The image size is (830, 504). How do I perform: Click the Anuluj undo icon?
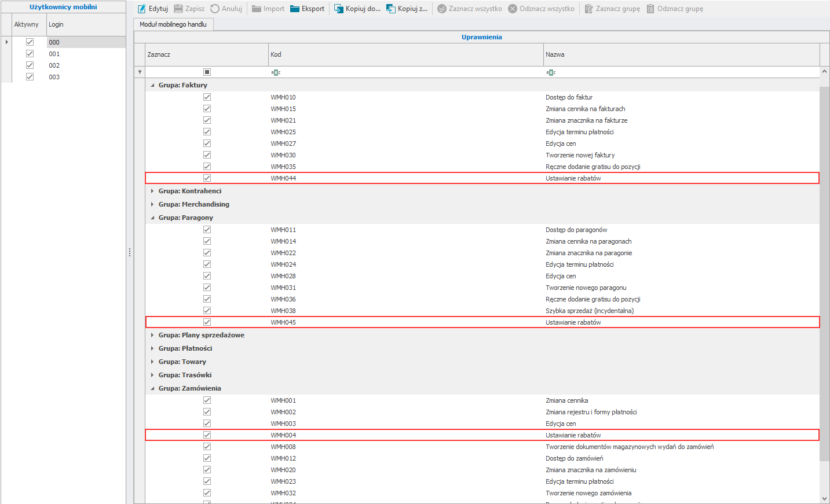point(215,9)
